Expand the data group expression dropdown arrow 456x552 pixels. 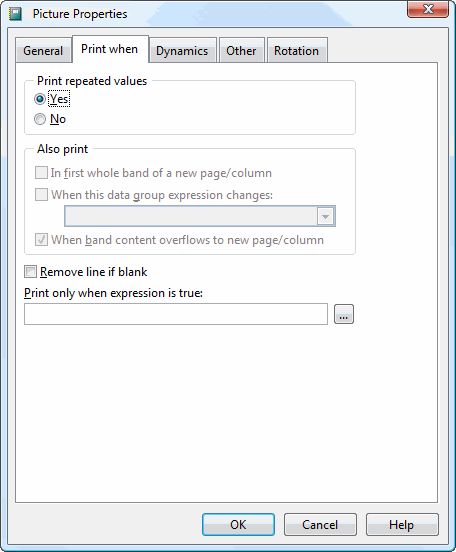(x=325, y=216)
